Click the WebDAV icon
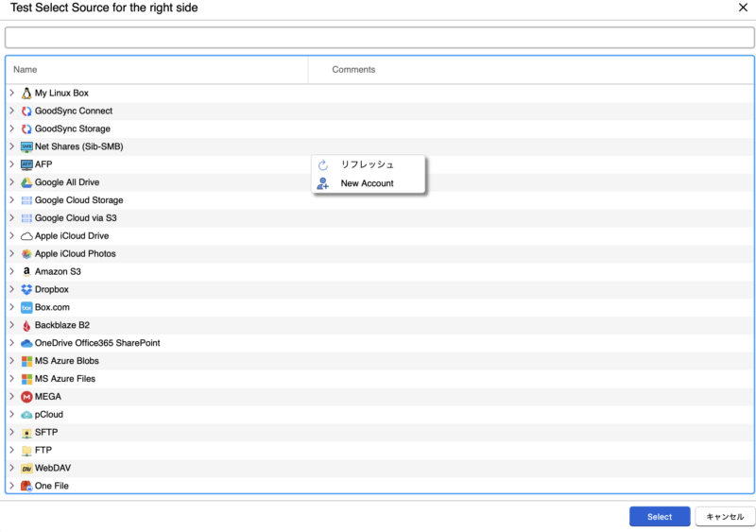Image resolution: width=756 pixels, height=532 pixels. (26, 469)
